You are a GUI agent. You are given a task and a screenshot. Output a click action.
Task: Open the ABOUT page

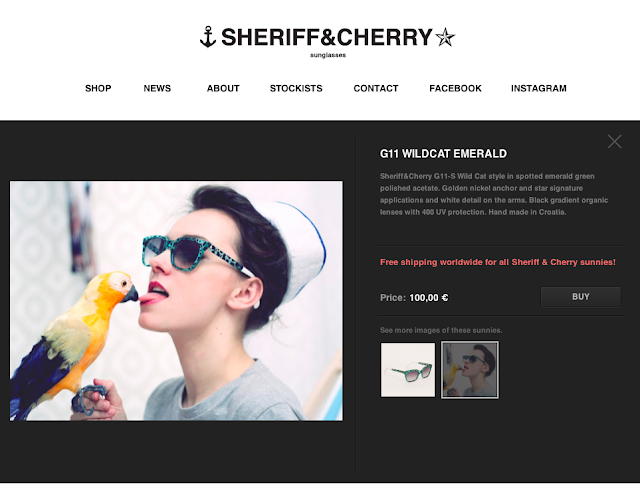coord(223,88)
